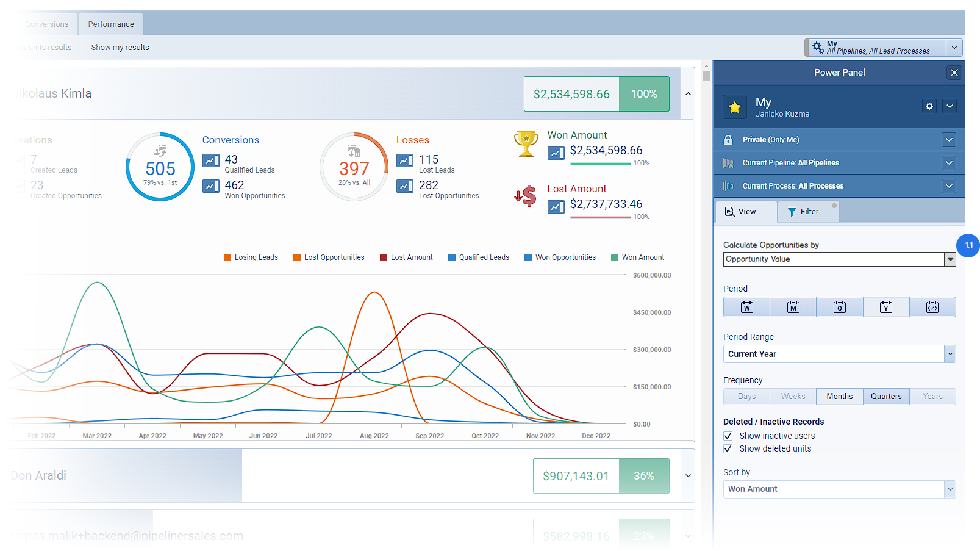Toggle Show inactive users checkbox
The width and height of the screenshot is (980, 551).
(728, 436)
